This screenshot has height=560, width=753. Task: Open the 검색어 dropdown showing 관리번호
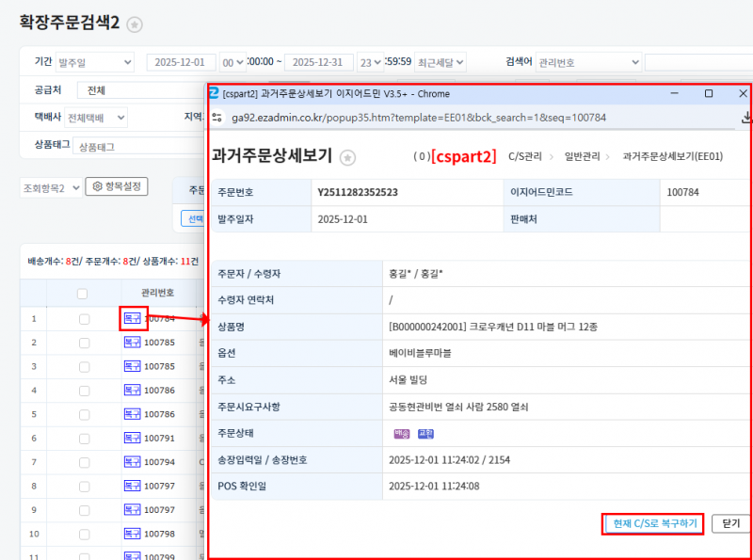[x=588, y=62]
